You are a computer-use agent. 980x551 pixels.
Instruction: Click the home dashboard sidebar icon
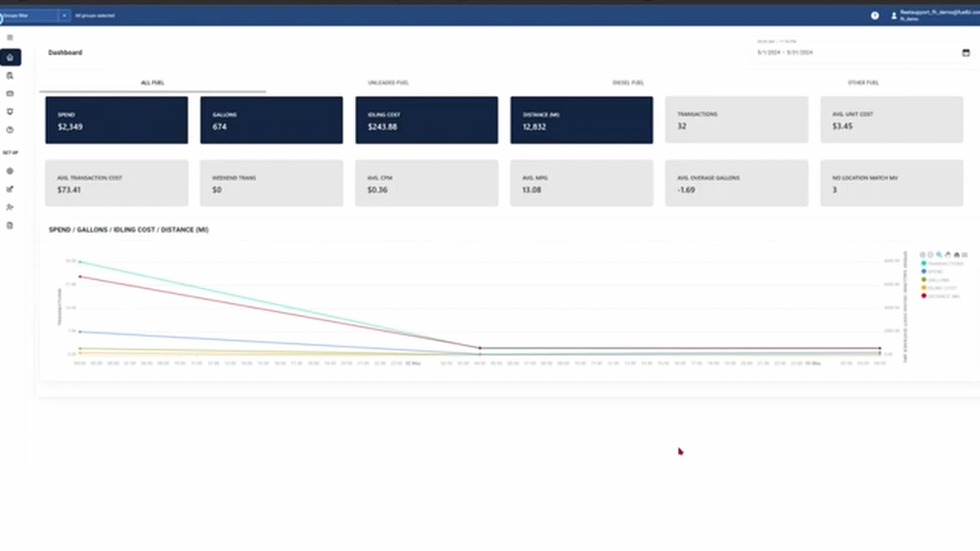tap(10, 57)
